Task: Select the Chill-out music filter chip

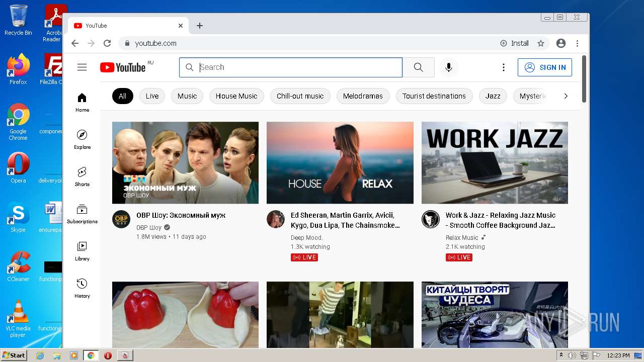Action: click(x=300, y=96)
